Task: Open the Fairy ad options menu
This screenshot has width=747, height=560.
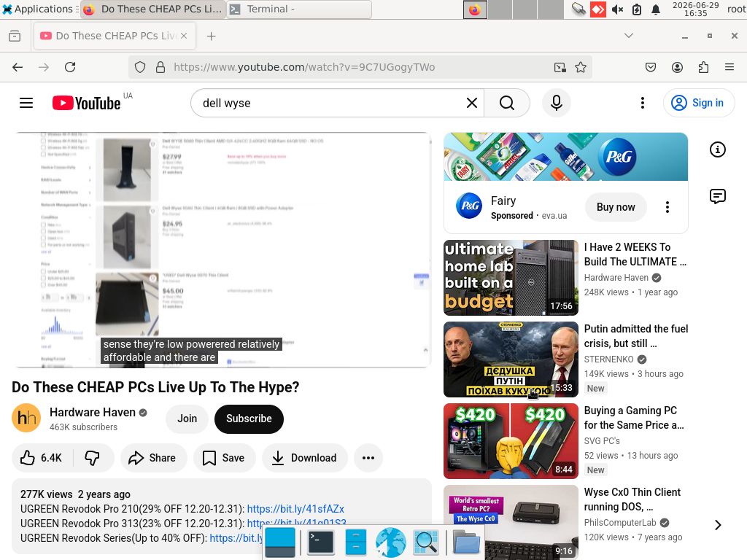Action: pyautogui.click(x=667, y=207)
